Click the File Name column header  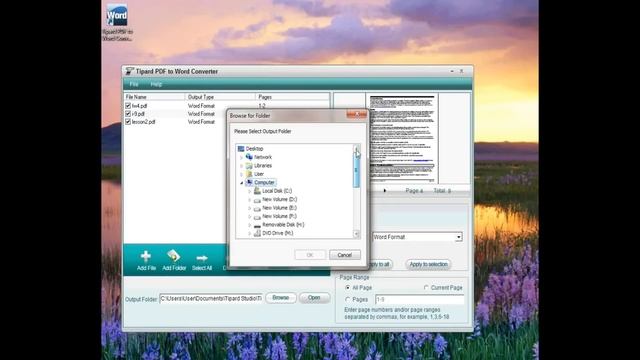pos(154,97)
